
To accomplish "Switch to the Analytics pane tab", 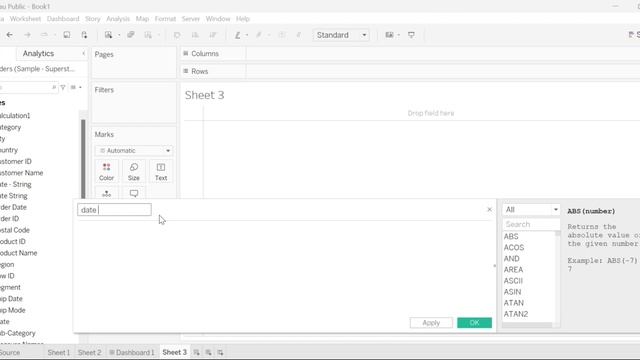I will click(x=38, y=53).
